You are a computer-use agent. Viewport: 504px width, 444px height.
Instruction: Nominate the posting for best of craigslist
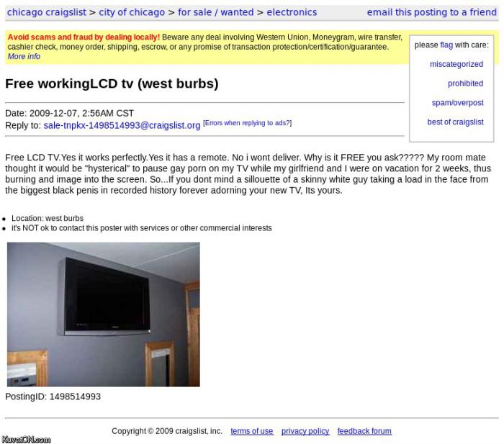click(x=455, y=122)
